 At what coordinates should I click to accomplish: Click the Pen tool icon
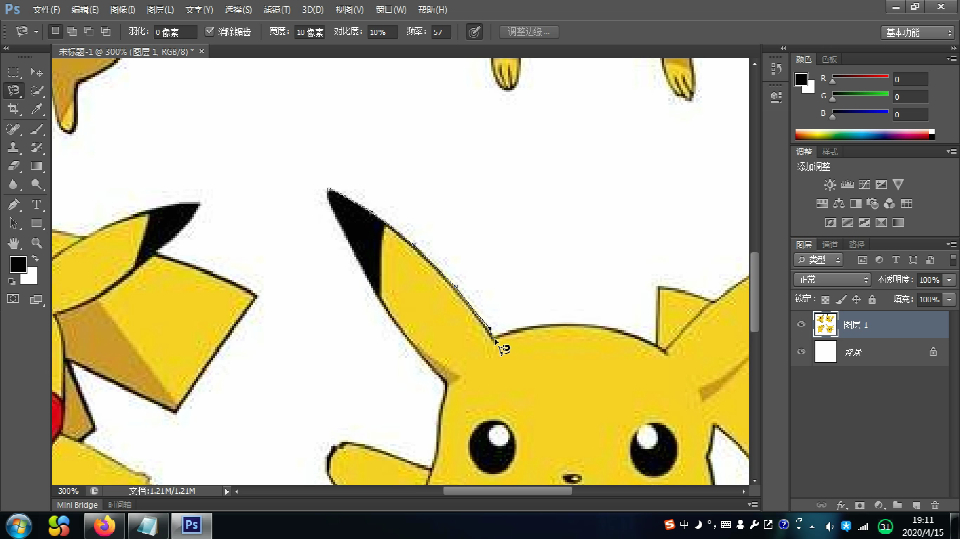pos(14,204)
